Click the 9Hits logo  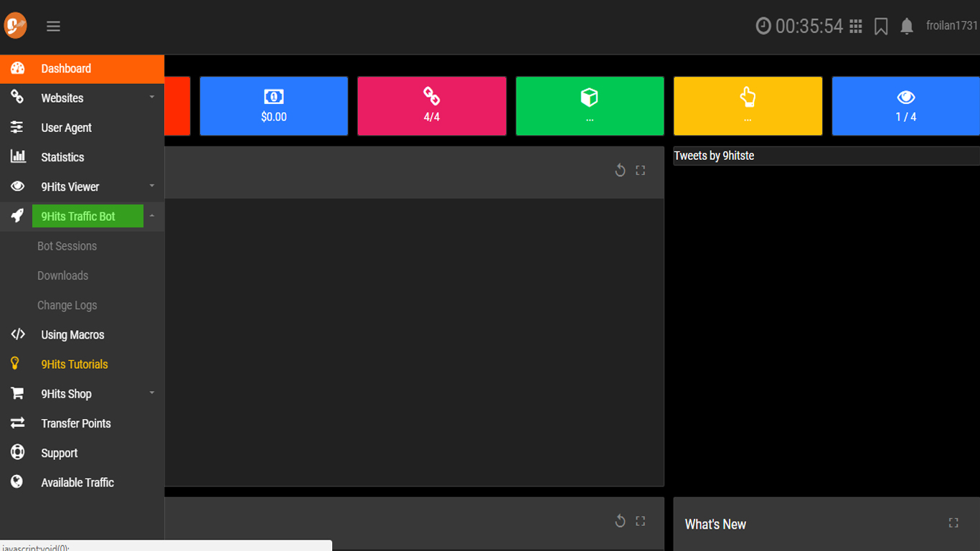tap(15, 26)
